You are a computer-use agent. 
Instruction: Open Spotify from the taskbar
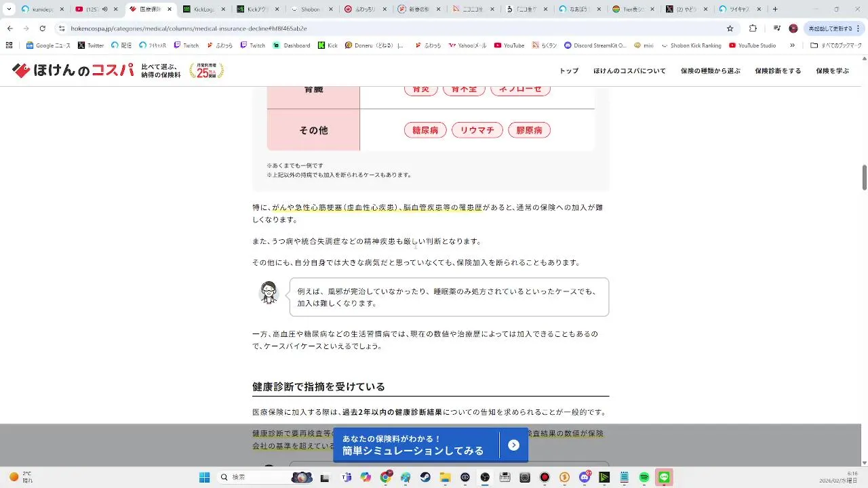(x=644, y=477)
